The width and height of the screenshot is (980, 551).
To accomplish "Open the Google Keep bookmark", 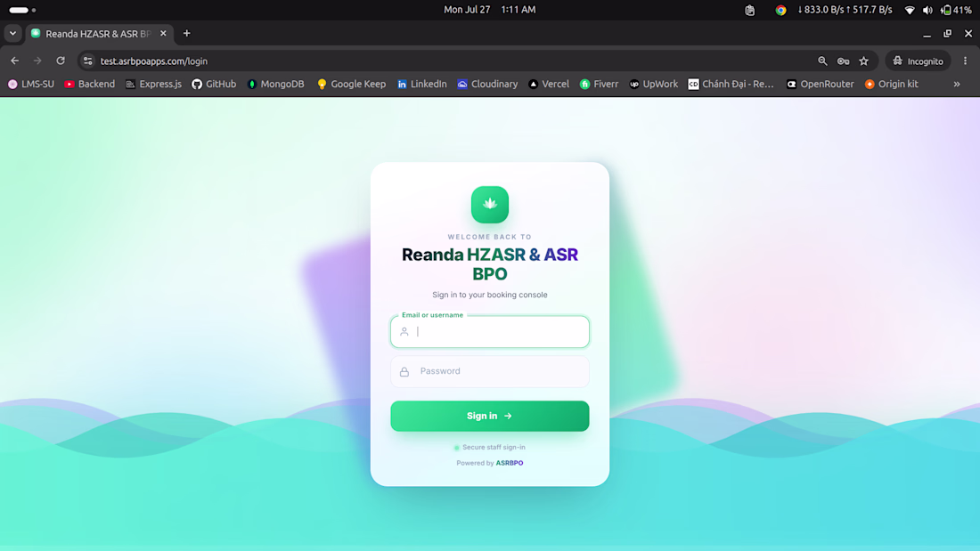I will pos(351,84).
